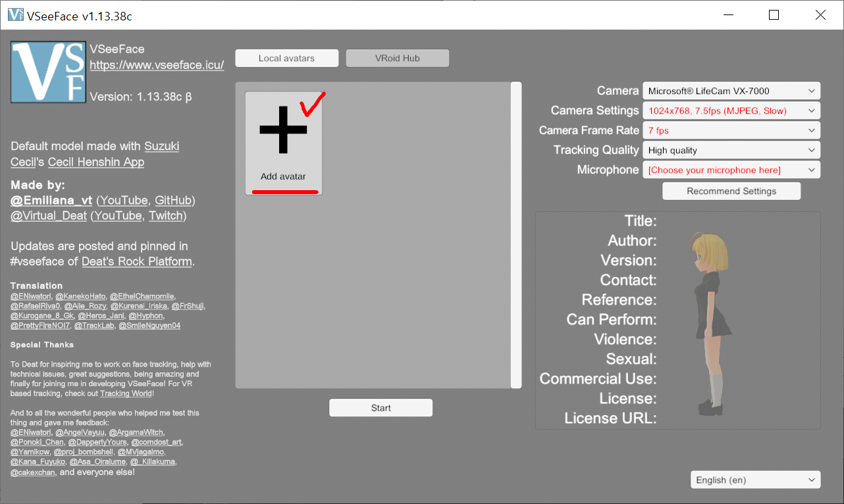844x504 pixels.
Task: Open the @cakexchan tester link
Action: pyautogui.click(x=33, y=472)
